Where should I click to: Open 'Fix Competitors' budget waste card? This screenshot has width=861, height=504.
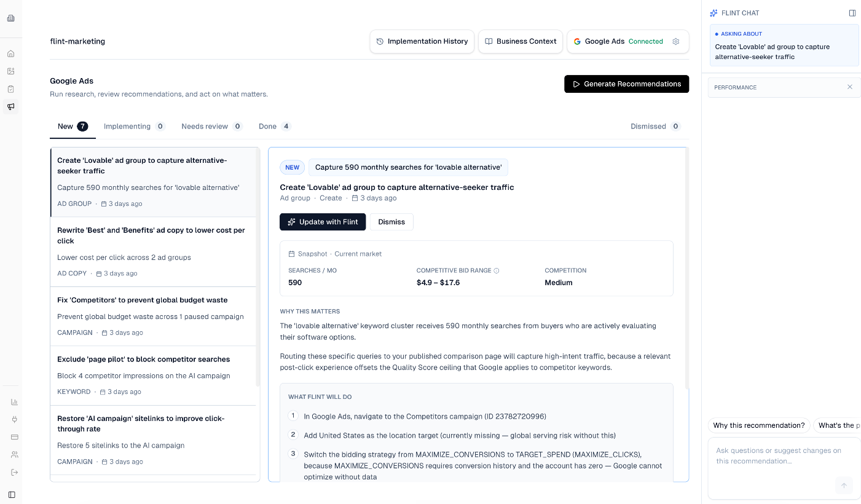[x=153, y=317]
